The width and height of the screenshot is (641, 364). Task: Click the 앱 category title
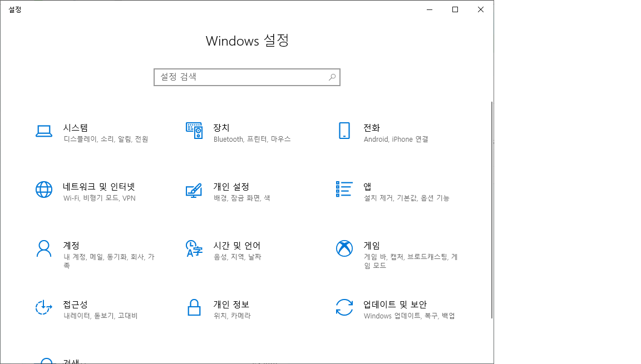click(367, 187)
